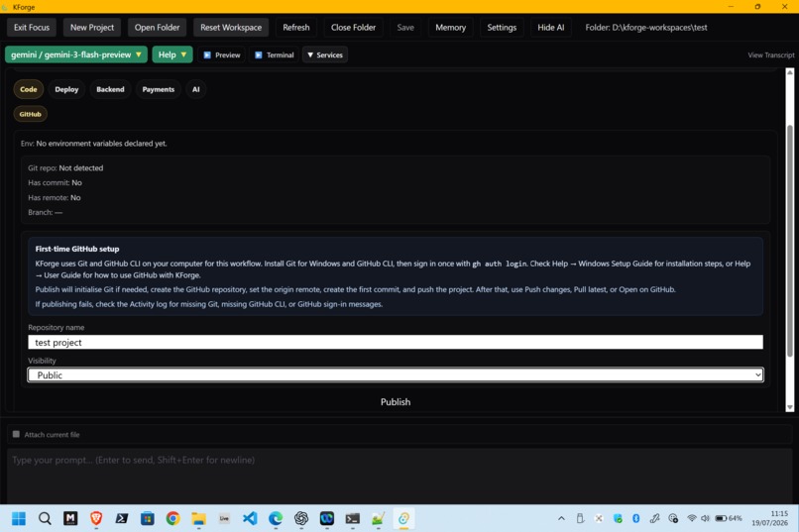799x532 pixels.
Task: Click Exit Focus button
Action: 32,28
